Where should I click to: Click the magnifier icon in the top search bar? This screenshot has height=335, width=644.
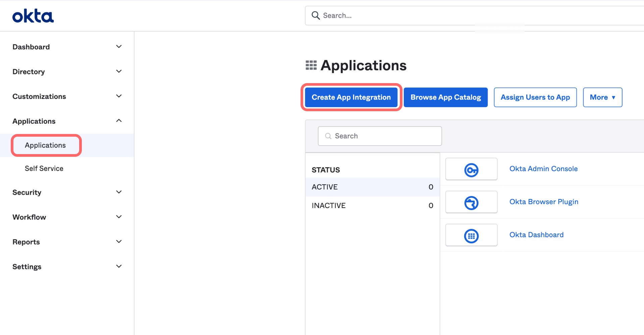(x=315, y=15)
